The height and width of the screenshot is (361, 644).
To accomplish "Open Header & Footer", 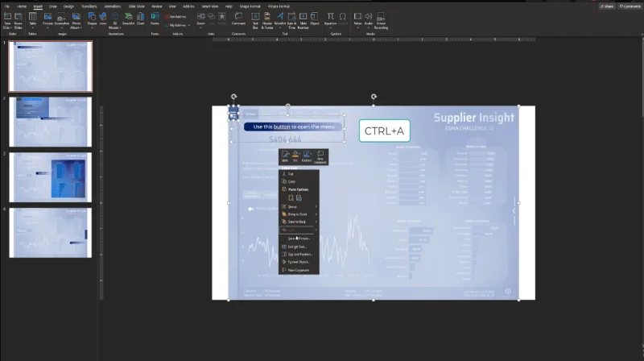I will (267, 21).
